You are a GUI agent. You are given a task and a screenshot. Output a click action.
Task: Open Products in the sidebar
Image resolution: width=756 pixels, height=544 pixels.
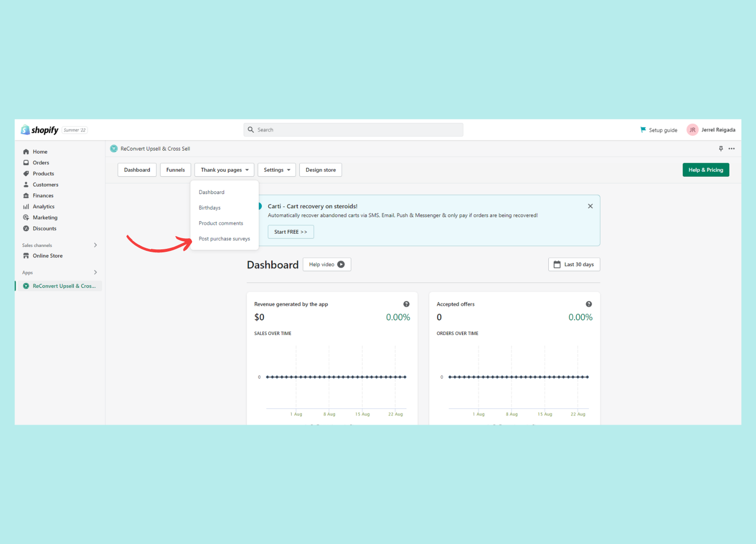[43, 174]
